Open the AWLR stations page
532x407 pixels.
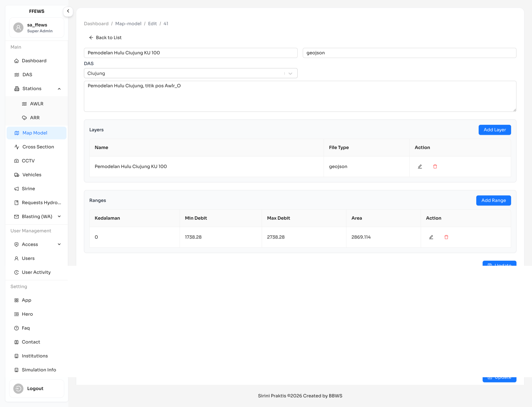pyautogui.click(x=37, y=104)
